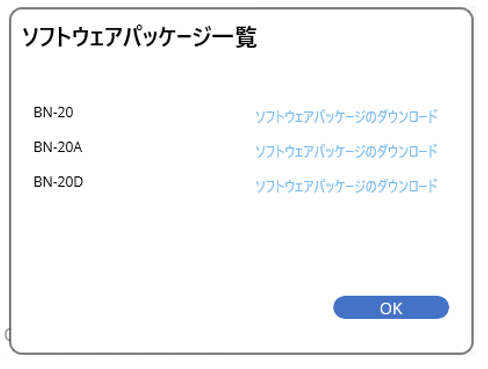Select the BN-20D model name label
This screenshot has height=369, width=488.
point(58,182)
